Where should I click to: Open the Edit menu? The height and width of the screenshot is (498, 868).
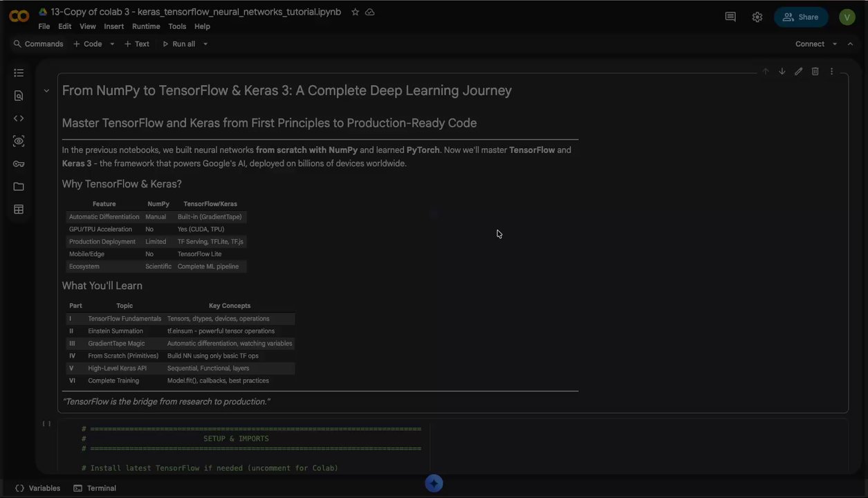tap(65, 26)
